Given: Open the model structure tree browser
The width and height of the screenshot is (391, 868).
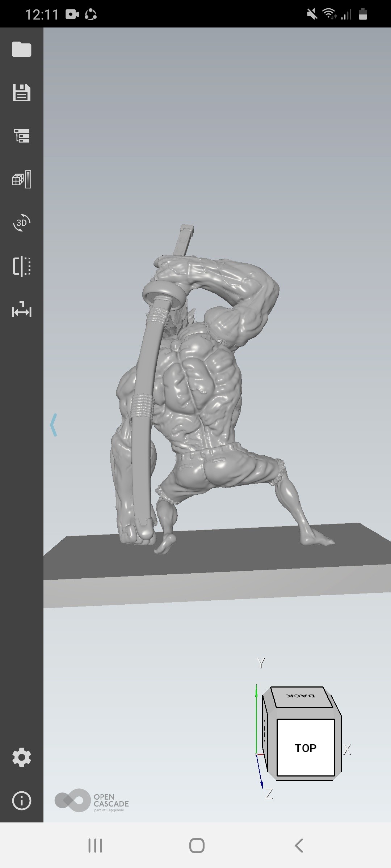Looking at the screenshot, I should pos(22,136).
